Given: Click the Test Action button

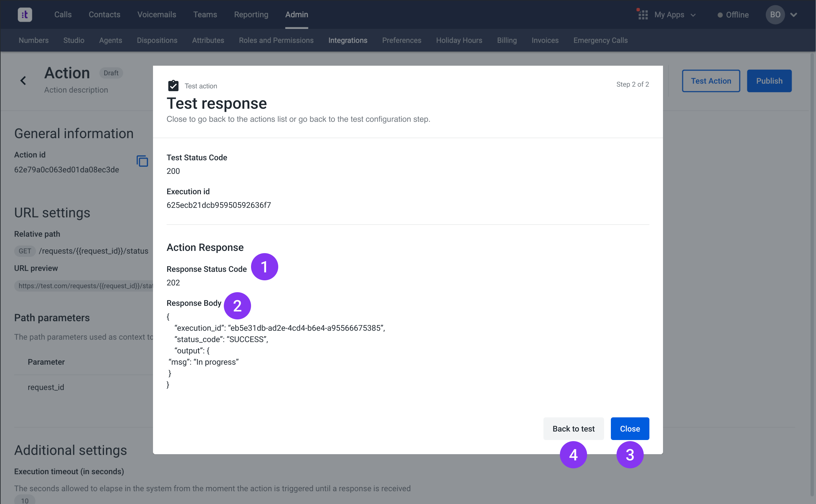Looking at the screenshot, I should point(711,81).
